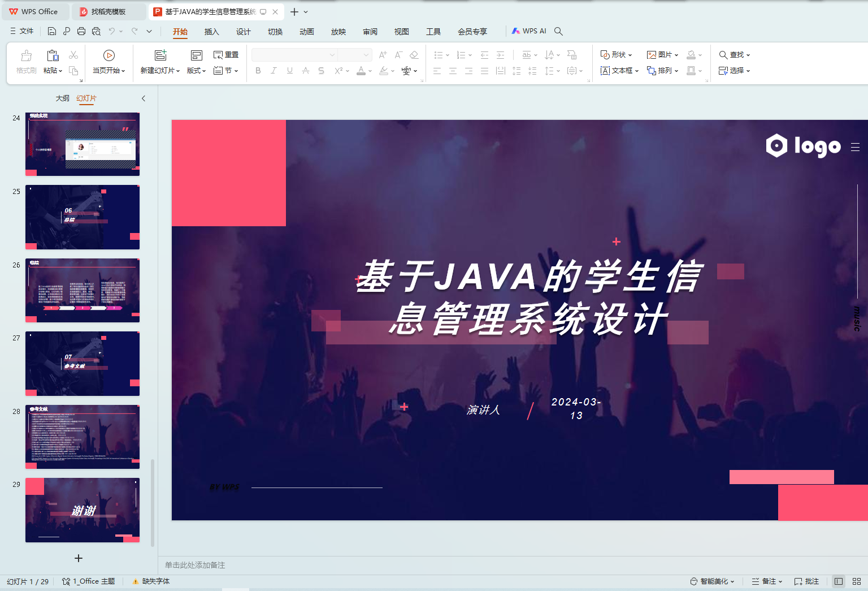The width and height of the screenshot is (868, 591).
Task: Start slideshow from current slide play icon
Action: click(109, 55)
